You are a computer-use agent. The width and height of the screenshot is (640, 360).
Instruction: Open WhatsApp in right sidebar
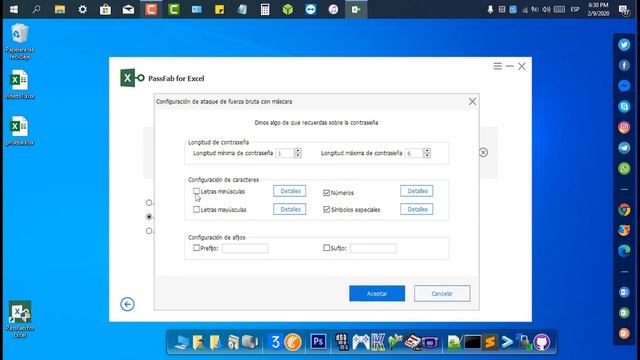pos(624,168)
